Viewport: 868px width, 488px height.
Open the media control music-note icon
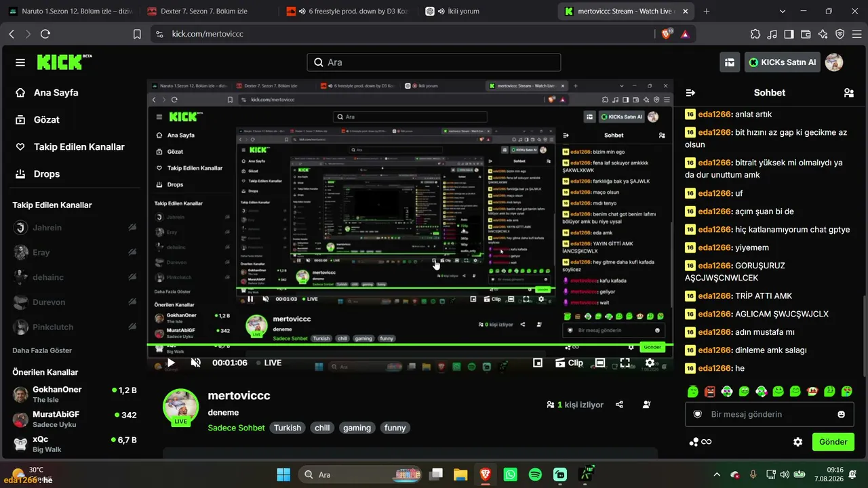tap(772, 34)
